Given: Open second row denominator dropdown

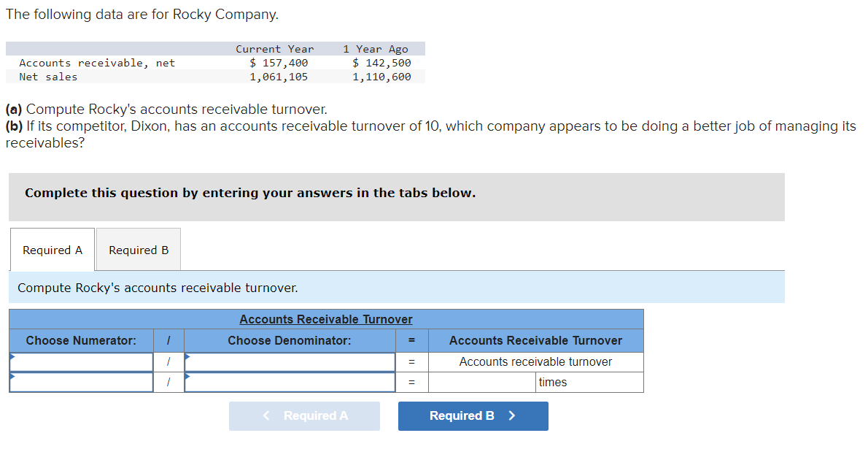Looking at the screenshot, I should [x=290, y=383].
